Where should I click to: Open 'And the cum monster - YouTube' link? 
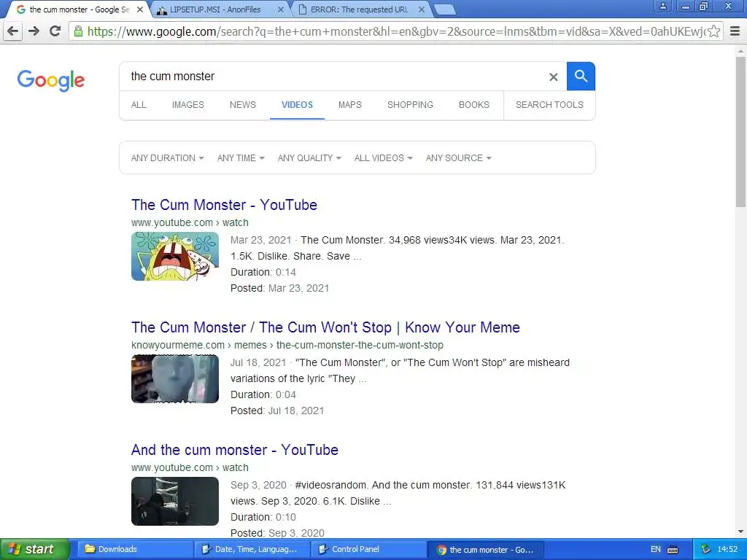234,450
